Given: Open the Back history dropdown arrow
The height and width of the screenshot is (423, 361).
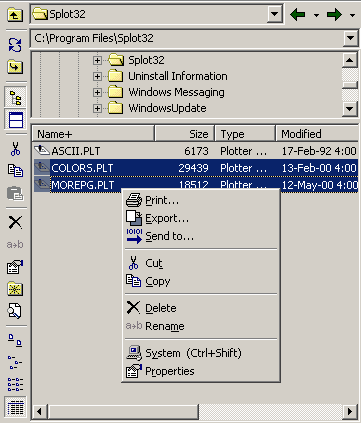Looking at the screenshot, I should click(x=316, y=15).
